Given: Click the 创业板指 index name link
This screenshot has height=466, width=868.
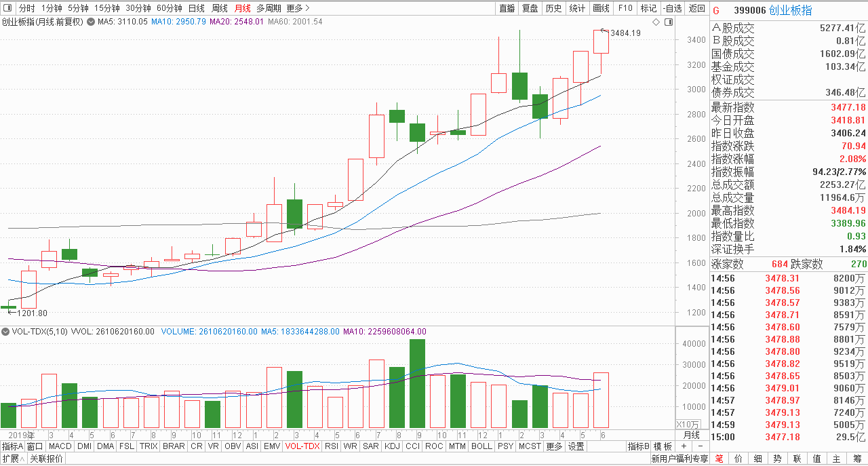Looking at the screenshot, I should coord(790,10).
